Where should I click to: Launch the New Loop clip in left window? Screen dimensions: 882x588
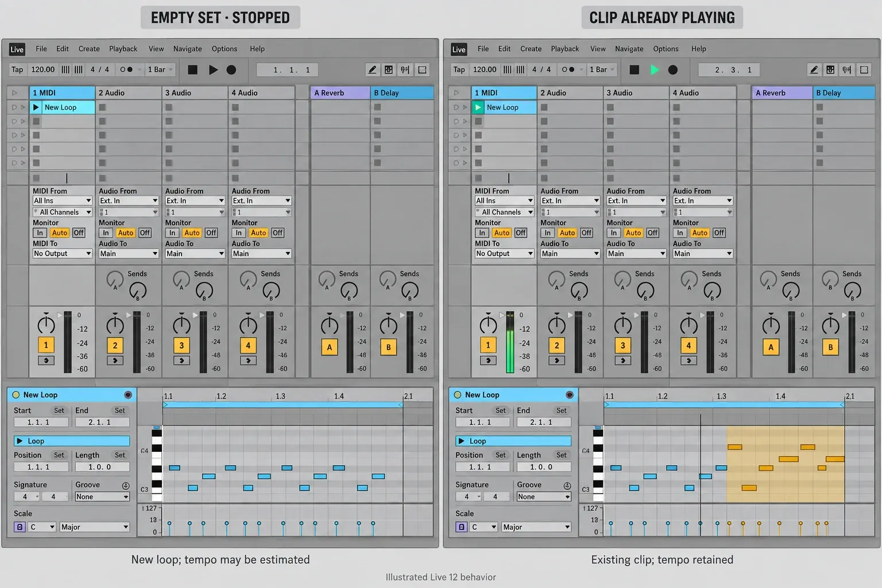click(x=36, y=107)
